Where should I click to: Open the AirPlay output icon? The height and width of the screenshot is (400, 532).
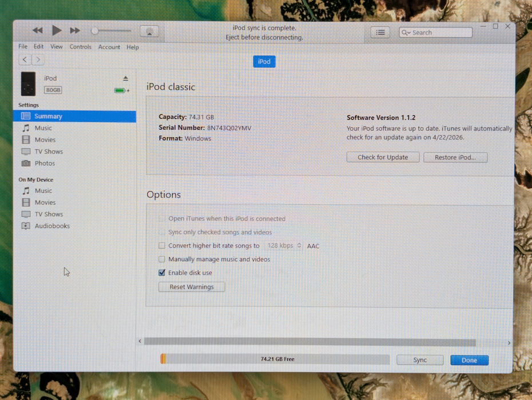pos(149,31)
